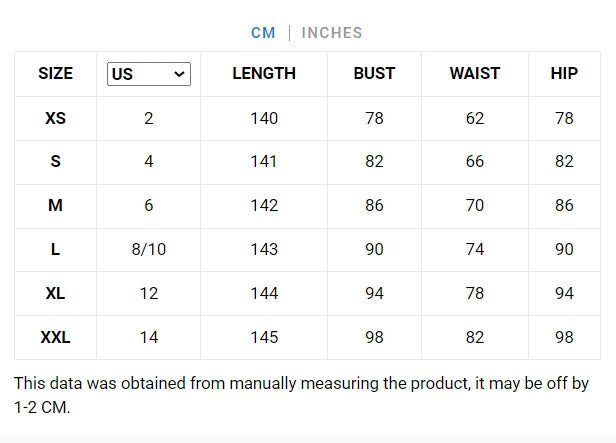
Task: Click the 140 length cell for XS
Action: pos(264,118)
